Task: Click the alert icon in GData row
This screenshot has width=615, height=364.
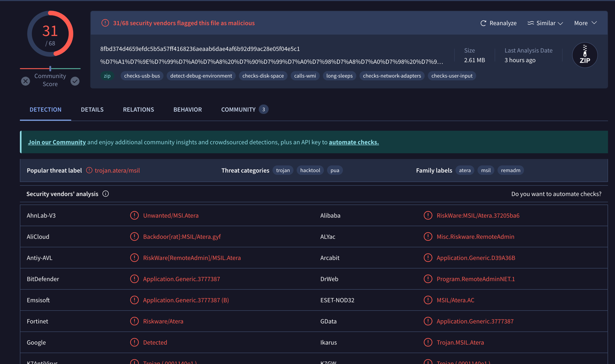Action: tap(428, 321)
